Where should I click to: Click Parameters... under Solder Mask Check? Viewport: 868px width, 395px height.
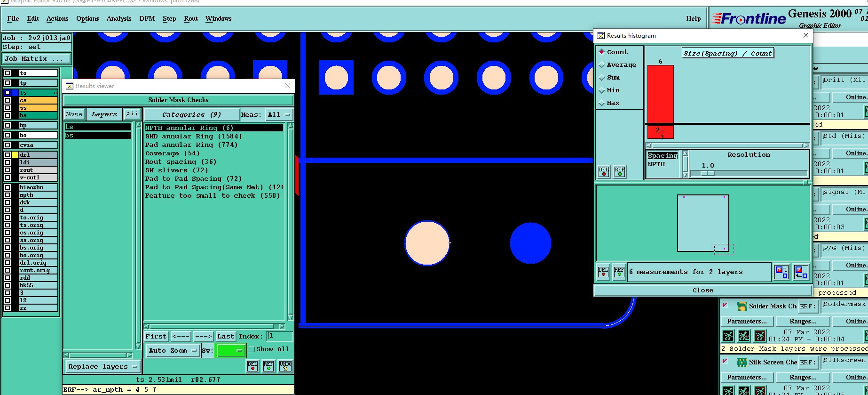747,322
